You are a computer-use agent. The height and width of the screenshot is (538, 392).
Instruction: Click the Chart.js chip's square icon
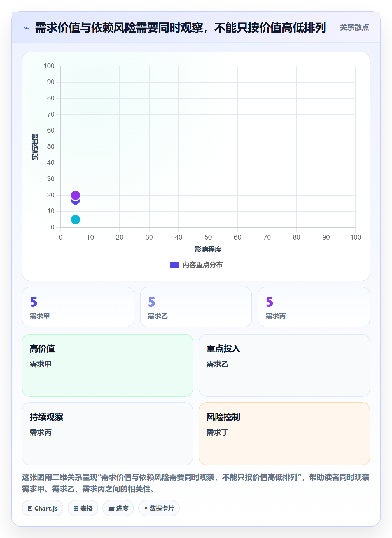click(30, 509)
